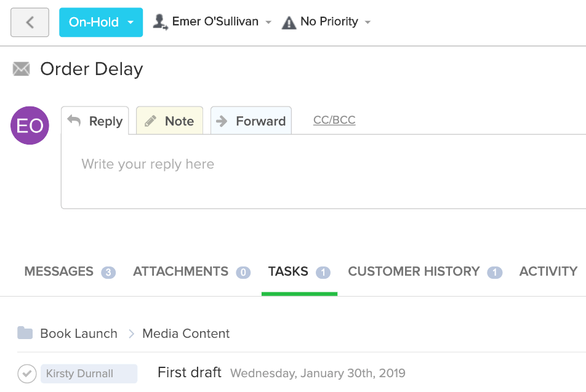
Task: Click the Book Launch folder icon
Action: coord(25,333)
